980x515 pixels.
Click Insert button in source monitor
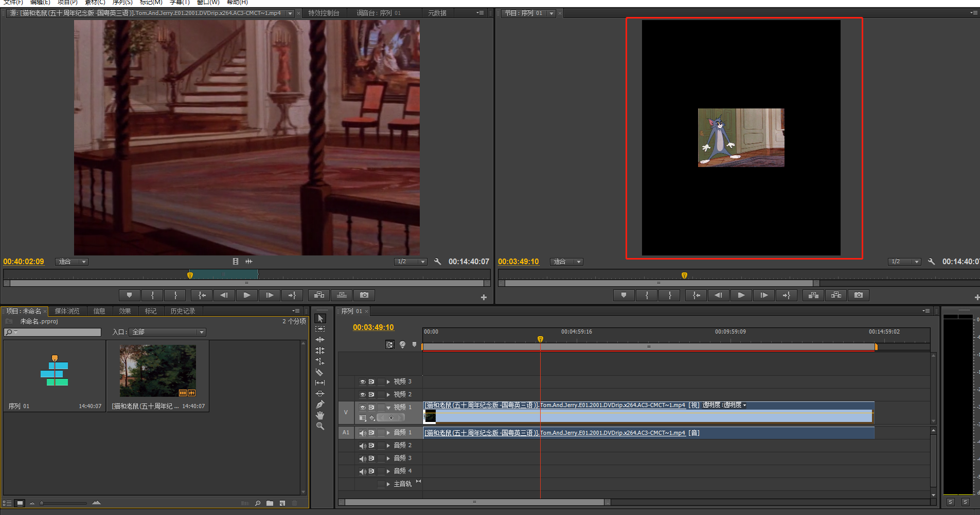(319, 295)
